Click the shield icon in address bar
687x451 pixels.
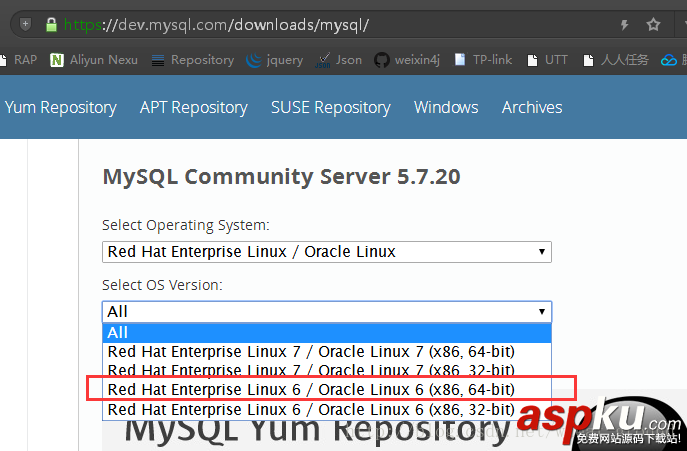click(x=25, y=24)
